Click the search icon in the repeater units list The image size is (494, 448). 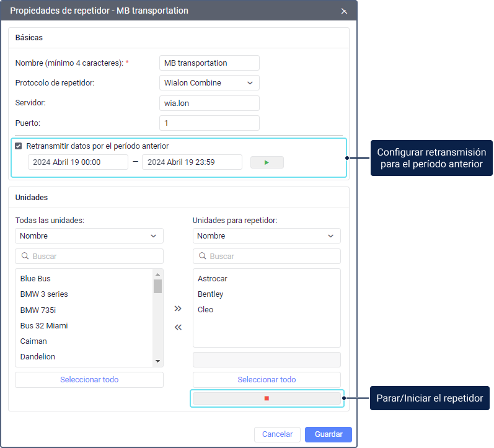pos(202,257)
